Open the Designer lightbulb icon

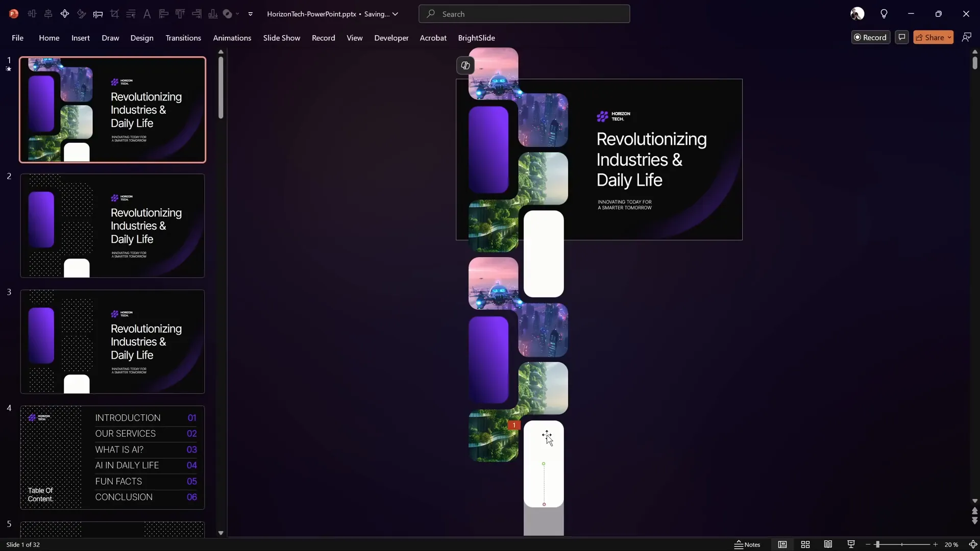[885, 14]
